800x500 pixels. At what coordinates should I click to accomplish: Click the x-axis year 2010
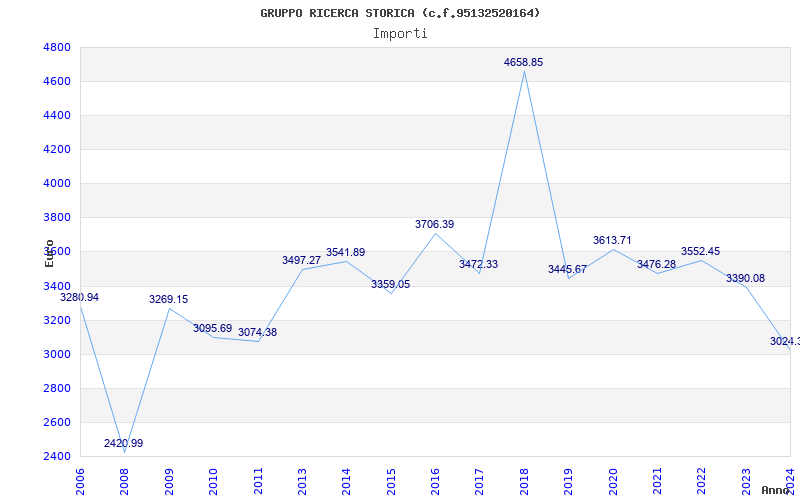(213, 481)
